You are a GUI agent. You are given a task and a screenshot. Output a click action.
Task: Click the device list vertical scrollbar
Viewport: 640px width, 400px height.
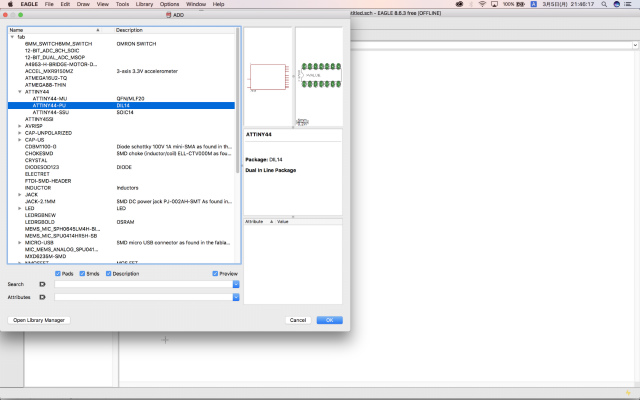tap(238, 100)
